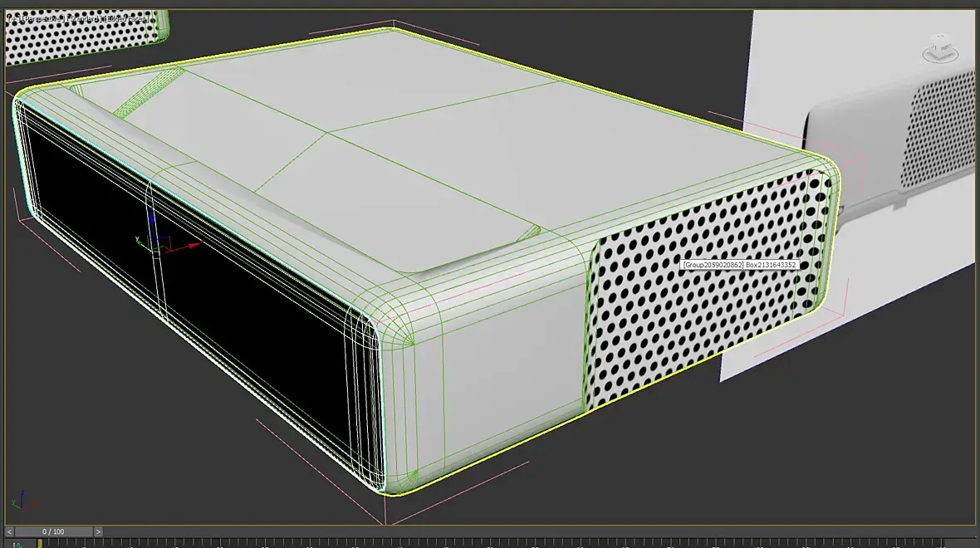The width and height of the screenshot is (980, 548).
Task: Step the time slider back one frame
Action: tap(9, 531)
